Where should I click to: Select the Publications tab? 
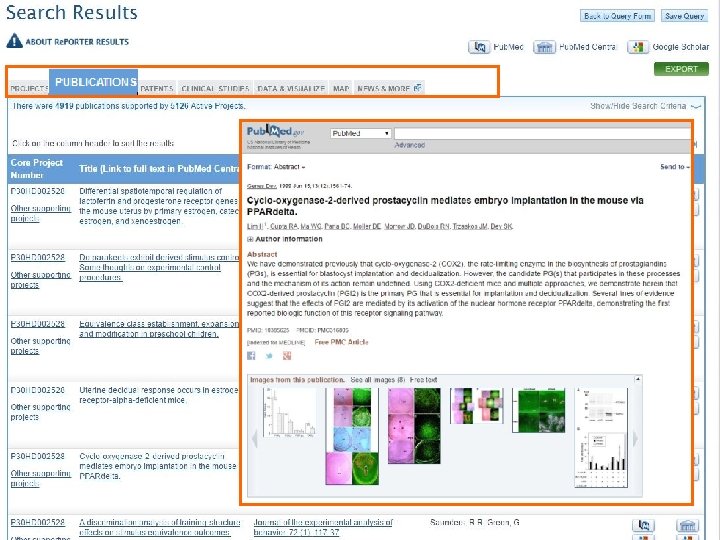[x=93, y=82]
